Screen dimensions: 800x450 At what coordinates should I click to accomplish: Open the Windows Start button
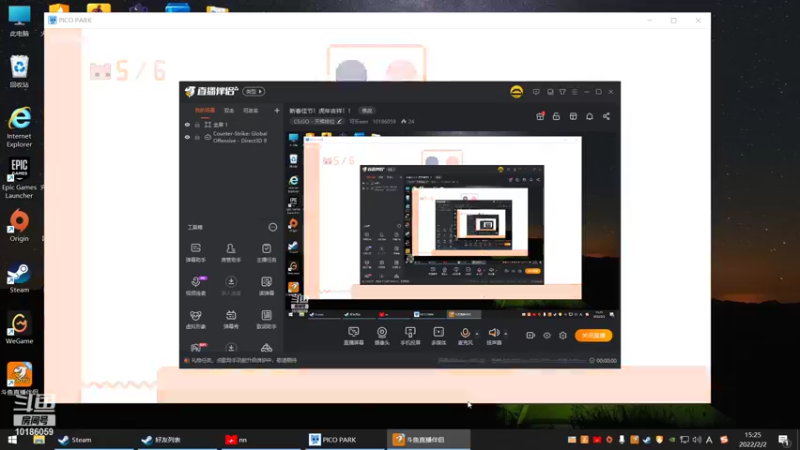(12, 439)
